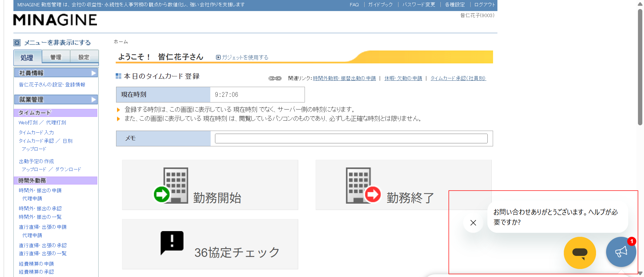Switch to the 設定 tab

[84, 57]
